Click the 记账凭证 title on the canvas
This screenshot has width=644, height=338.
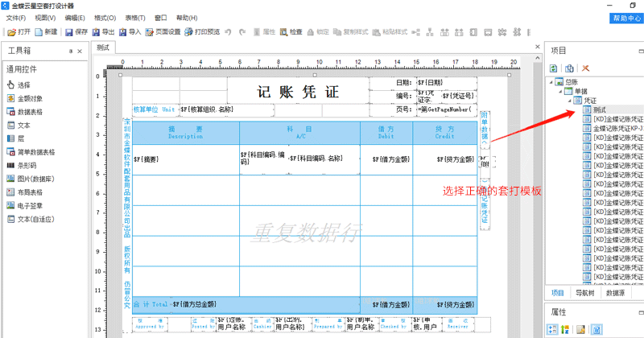pyautogui.click(x=298, y=92)
